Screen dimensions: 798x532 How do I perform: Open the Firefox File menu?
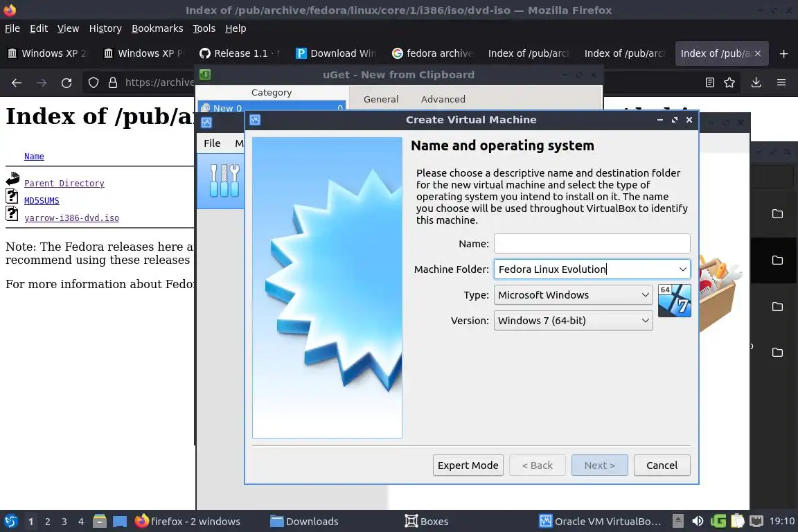pos(12,28)
